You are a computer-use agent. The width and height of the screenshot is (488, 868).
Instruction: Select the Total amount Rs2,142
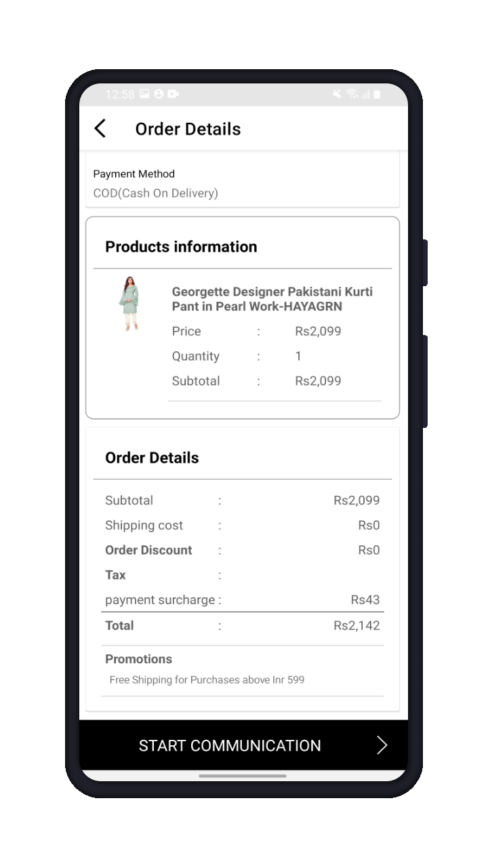[357, 625]
